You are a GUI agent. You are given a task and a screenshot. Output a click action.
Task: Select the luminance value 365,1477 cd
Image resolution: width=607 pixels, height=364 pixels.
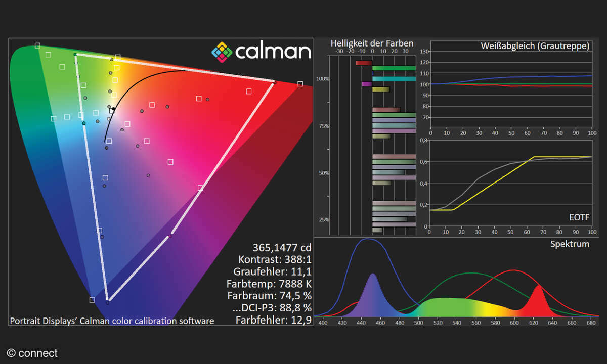coord(282,247)
